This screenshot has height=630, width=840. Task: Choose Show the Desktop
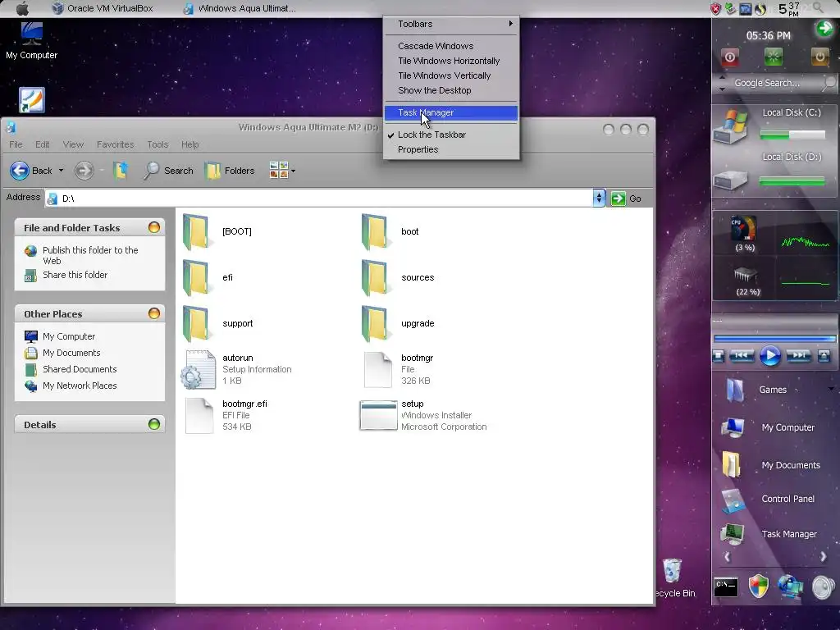(451, 90)
